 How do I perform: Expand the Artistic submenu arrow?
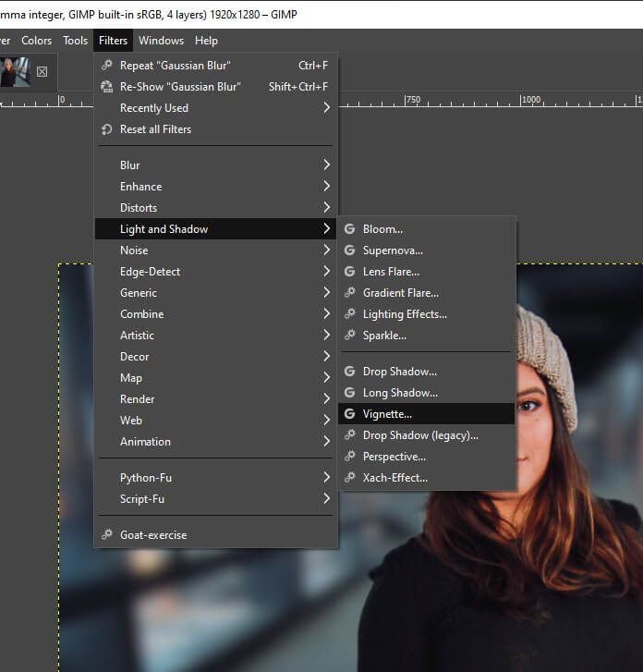326,336
